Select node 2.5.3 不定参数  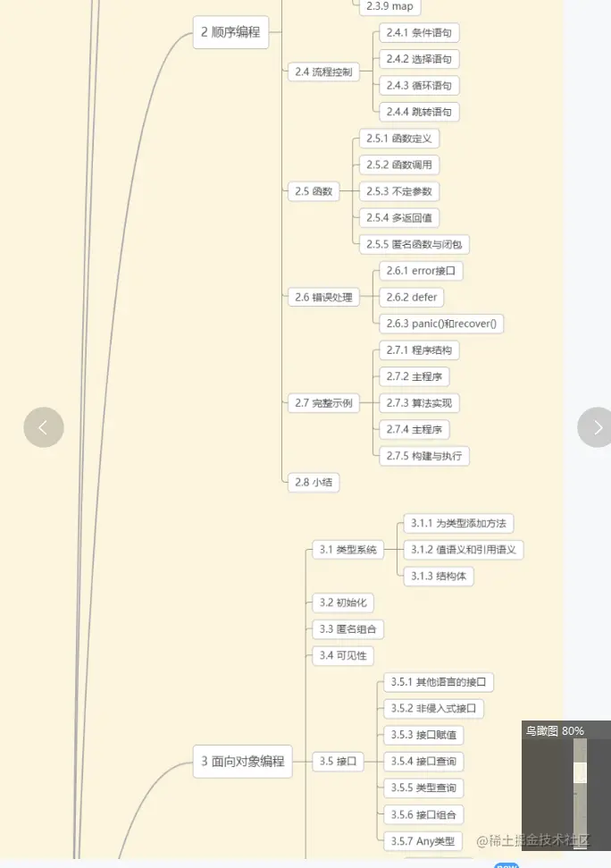click(x=399, y=191)
